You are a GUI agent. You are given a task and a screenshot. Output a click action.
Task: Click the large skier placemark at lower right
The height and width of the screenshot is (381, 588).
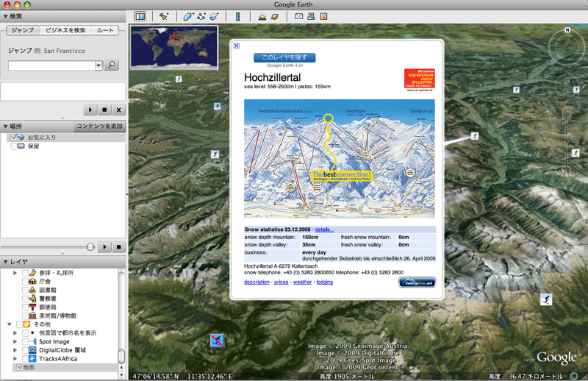coord(546,299)
